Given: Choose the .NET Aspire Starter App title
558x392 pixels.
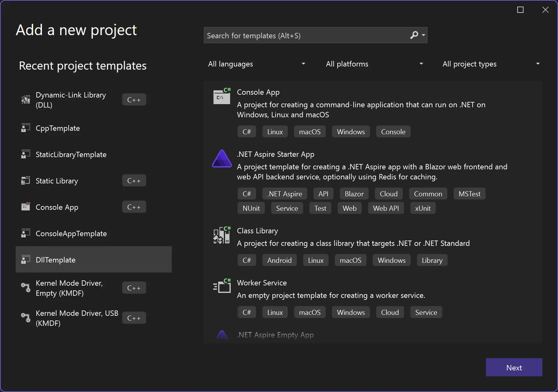Looking at the screenshot, I should click(276, 154).
